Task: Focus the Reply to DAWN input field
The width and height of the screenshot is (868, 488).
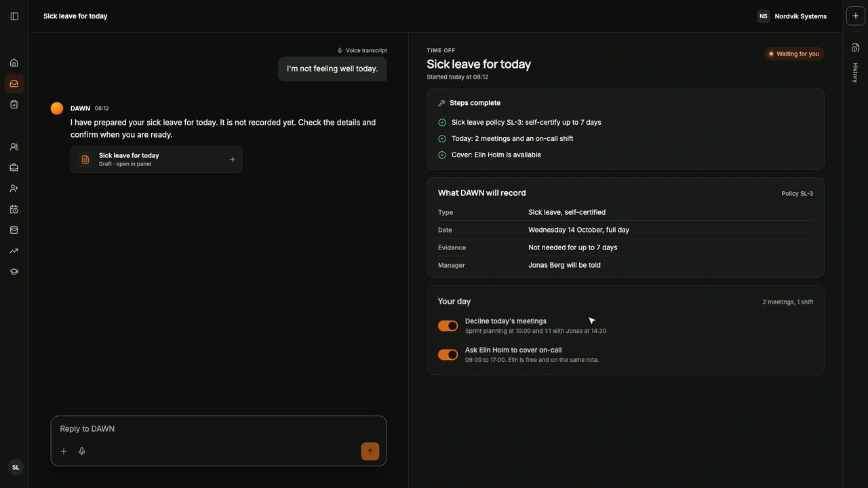Action: 218,429
